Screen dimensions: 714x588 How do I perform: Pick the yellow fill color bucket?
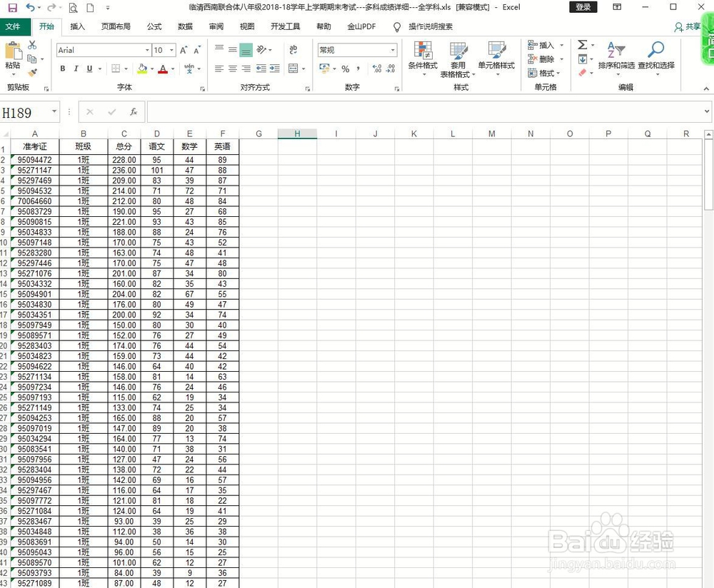coord(143,69)
